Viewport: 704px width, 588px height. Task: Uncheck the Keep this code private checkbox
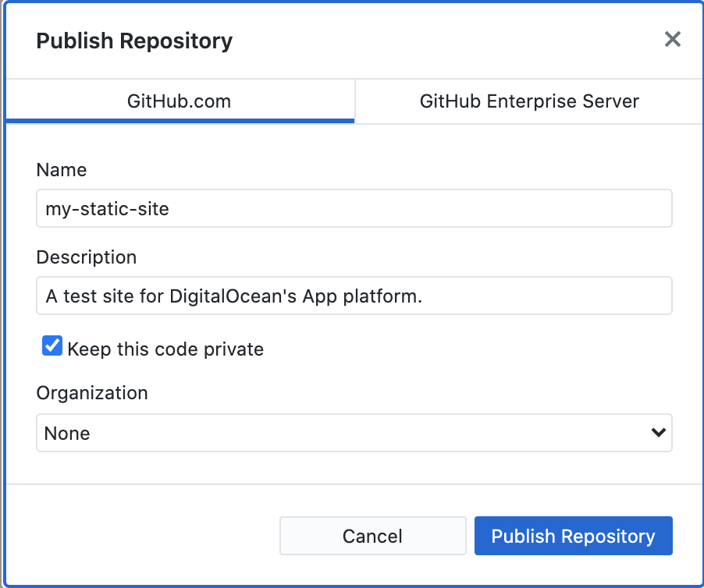[52, 347]
